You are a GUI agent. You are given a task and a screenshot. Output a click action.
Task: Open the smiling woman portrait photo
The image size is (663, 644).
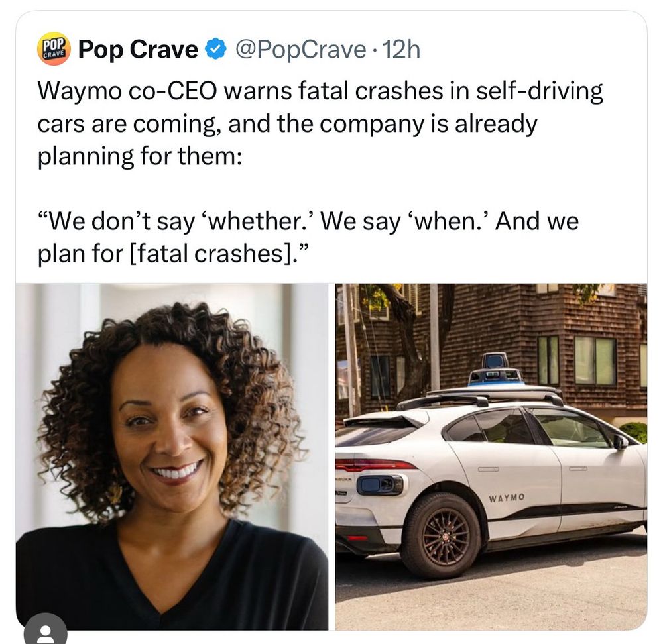(x=172, y=456)
